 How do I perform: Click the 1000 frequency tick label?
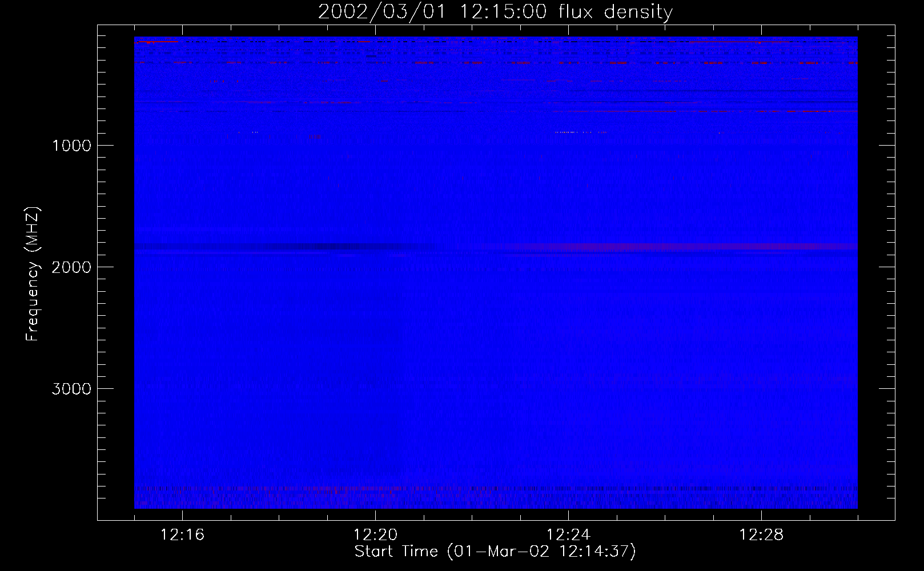pyautogui.click(x=71, y=146)
